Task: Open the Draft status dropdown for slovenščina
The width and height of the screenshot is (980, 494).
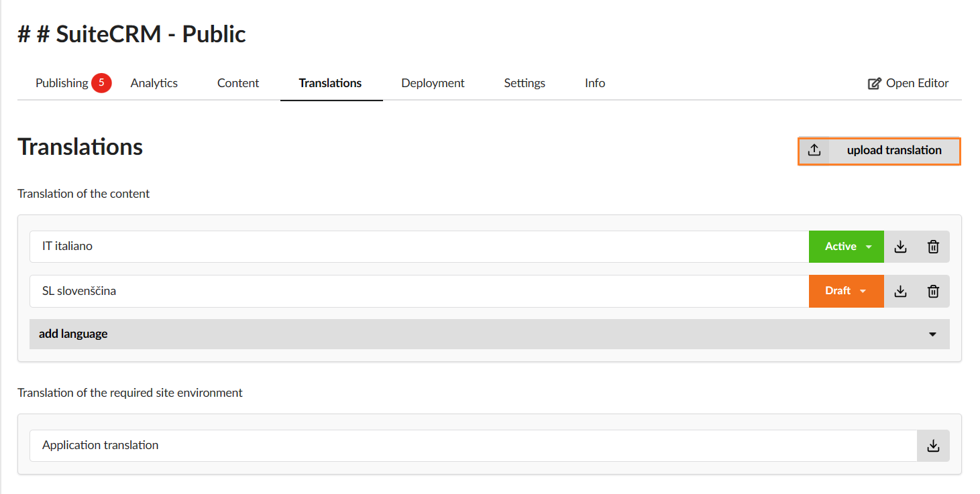Action: (847, 291)
